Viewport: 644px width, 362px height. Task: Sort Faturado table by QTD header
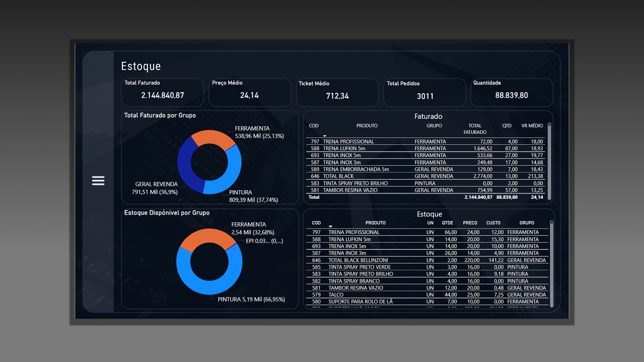point(506,126)
